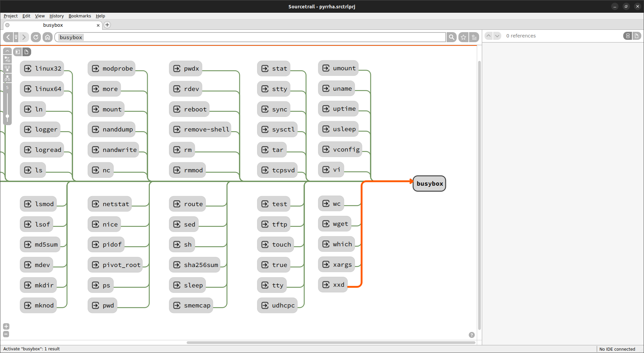Viewport: 644px width, 353px height.
Task: Click the search magnifier icon
Action: pos(452,37)
